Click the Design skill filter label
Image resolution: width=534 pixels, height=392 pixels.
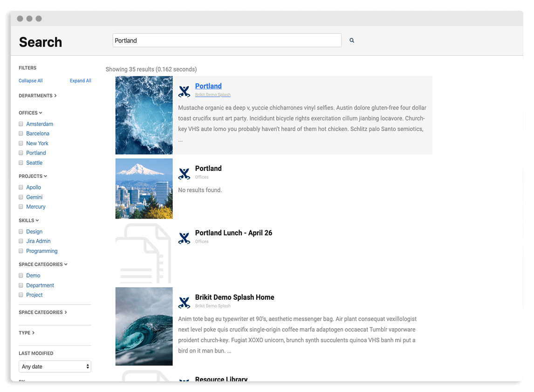coord(34,231)
